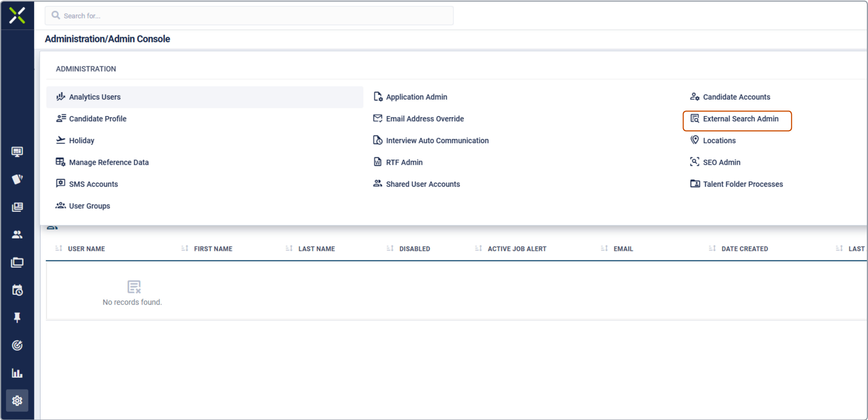
Task: Open Talent Folder Processes link
Action: point(743,184)
